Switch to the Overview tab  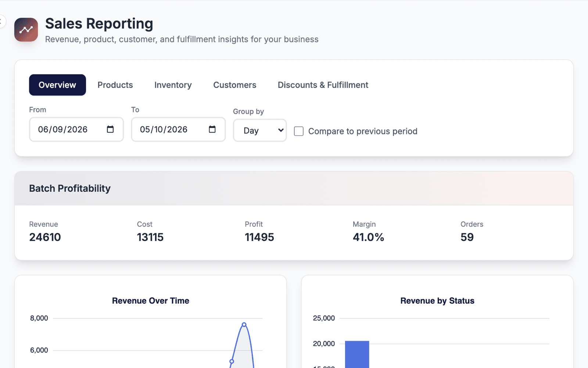click(57, 85)
